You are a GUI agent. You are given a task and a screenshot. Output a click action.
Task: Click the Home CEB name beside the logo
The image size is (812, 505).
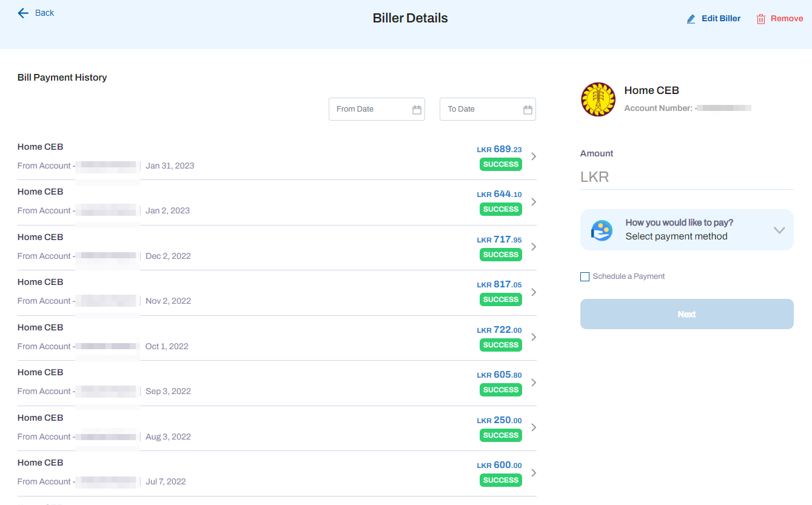point(652,90)
